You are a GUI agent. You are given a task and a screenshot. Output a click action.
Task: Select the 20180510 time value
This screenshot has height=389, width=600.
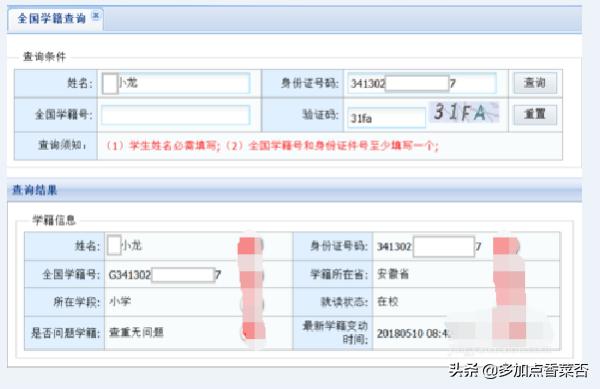coord(414,334)
